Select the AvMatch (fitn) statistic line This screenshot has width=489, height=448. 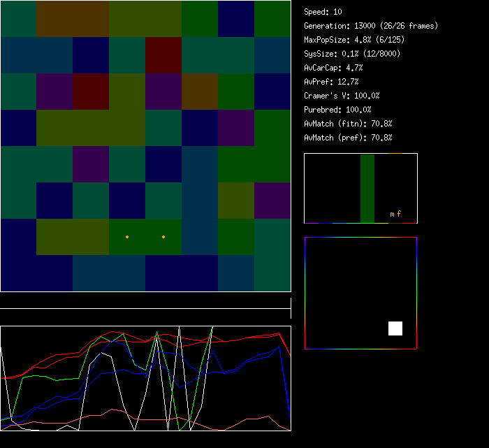348,124
